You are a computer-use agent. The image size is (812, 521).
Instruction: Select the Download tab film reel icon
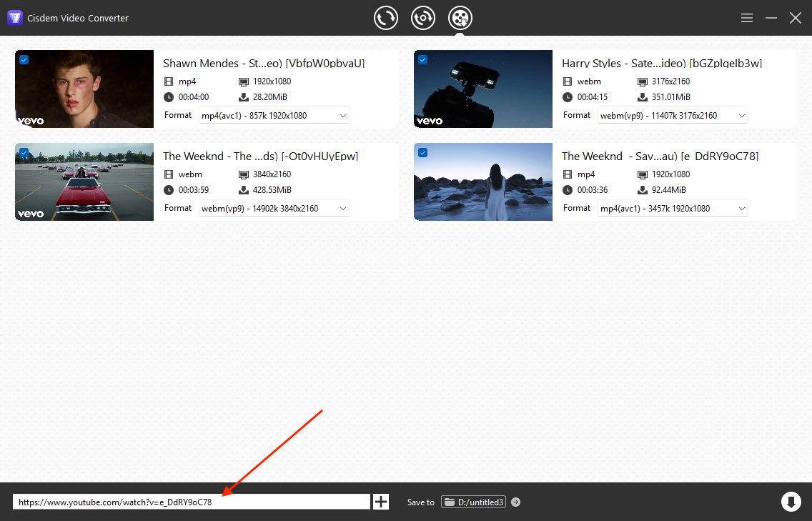click(x=460, y=18)
